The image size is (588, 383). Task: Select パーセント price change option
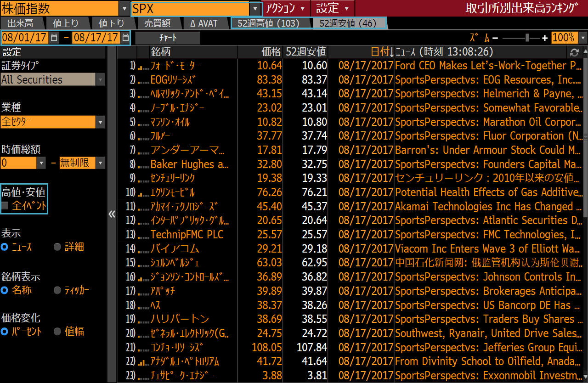[x=5, y=332]
